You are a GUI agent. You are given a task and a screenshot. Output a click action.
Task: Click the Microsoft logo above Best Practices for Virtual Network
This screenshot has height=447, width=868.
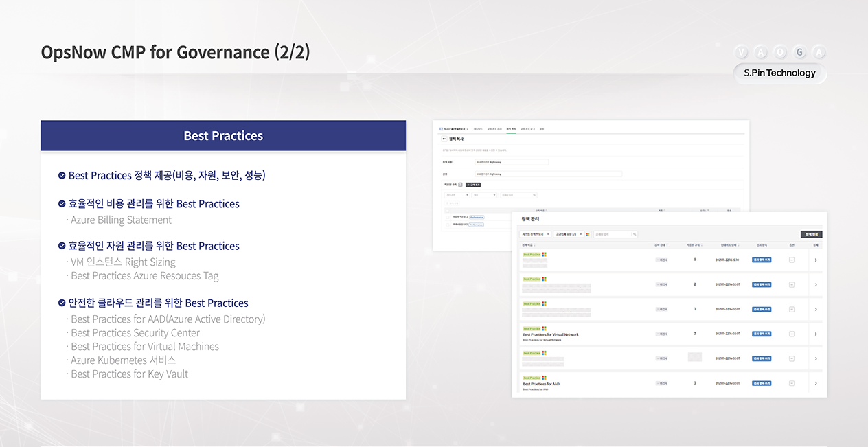click(544, 329)
